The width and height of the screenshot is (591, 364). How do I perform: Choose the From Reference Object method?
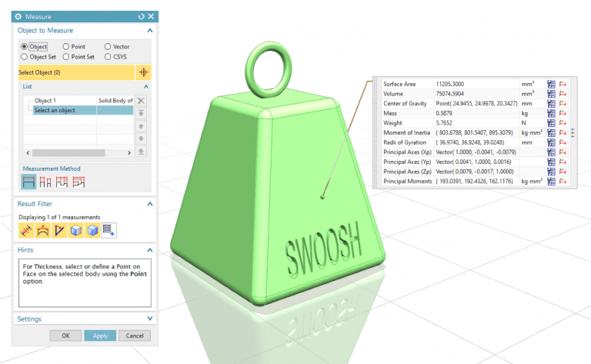[78, 182]
